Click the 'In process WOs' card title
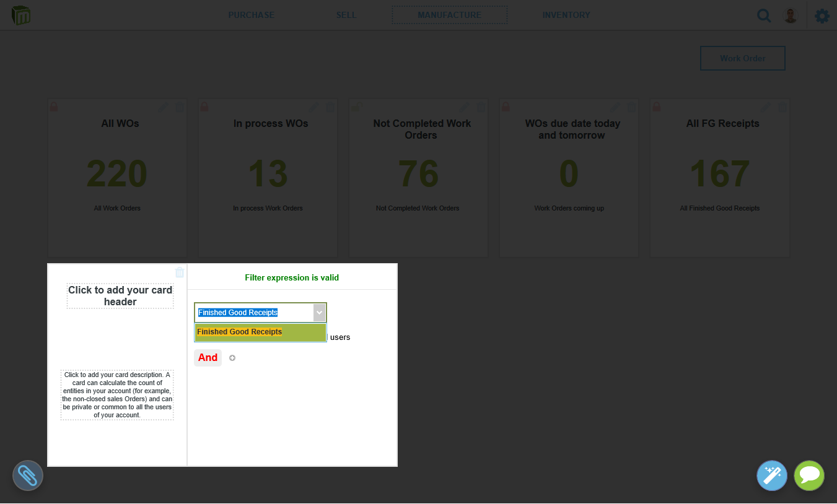Viewport: 837px width, 504px height. coord(271,123)
